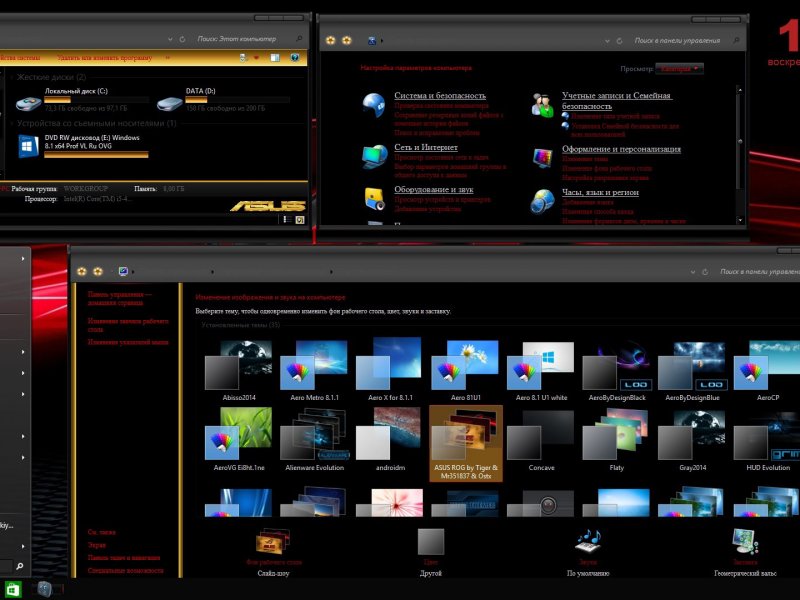Open the Локальный диск (C:) drive icon
Screen dimensions: 800x600
pos(29,103)
